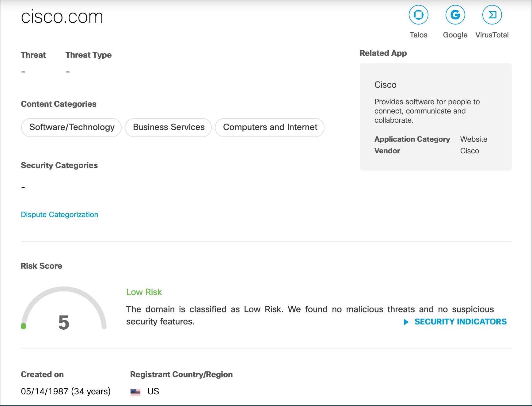Select the Business Services category tag
The height and width of the screenshot is (406, 532).
168,127
